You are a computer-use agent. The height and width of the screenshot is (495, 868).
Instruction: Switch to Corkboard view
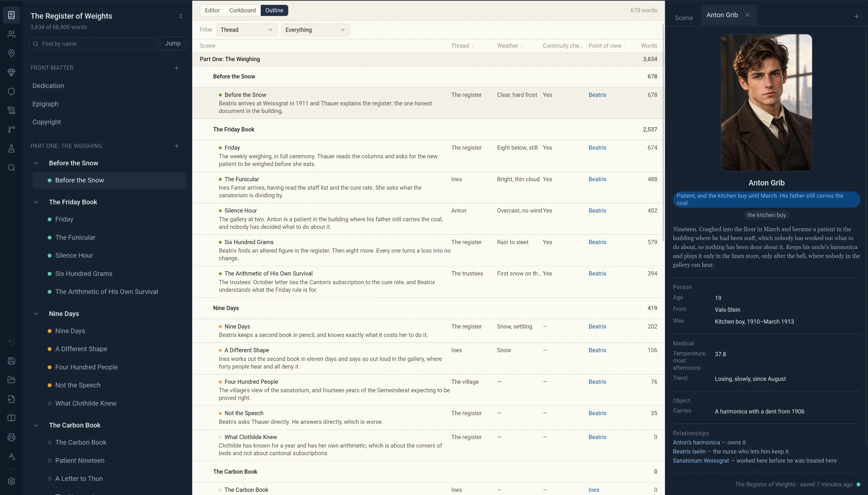(242, 11)
